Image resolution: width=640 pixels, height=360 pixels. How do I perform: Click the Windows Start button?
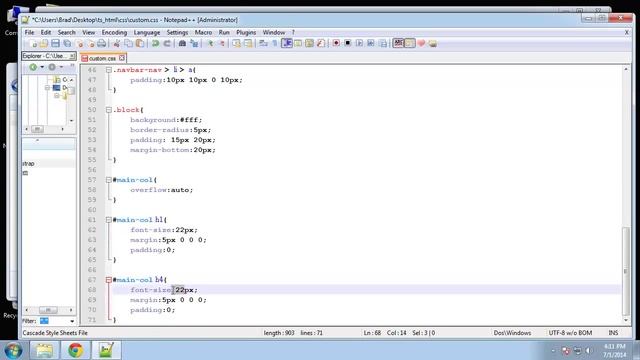(13, 351)
